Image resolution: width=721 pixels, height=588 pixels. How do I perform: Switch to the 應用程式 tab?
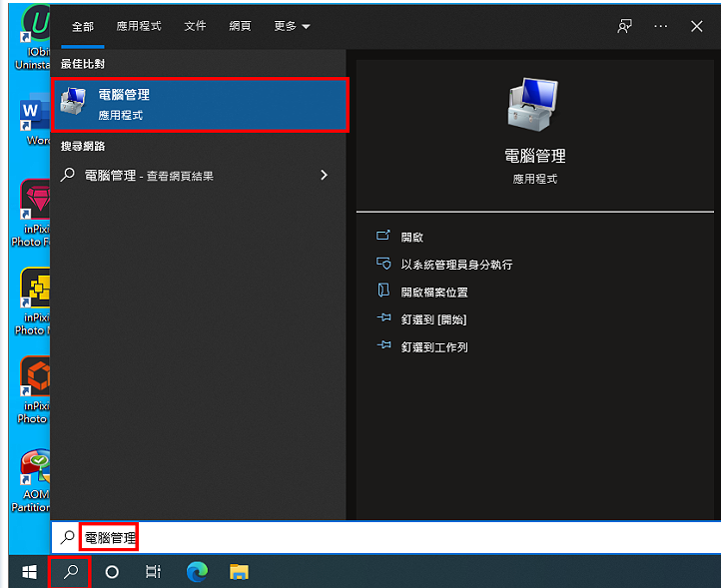[x=139, y=26]
